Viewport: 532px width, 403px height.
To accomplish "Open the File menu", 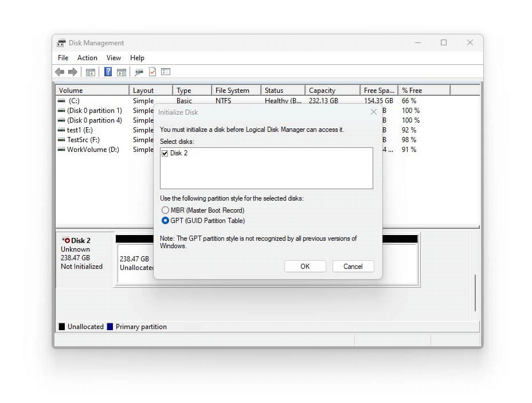I will pyautogui.click(x=62, y=57).
